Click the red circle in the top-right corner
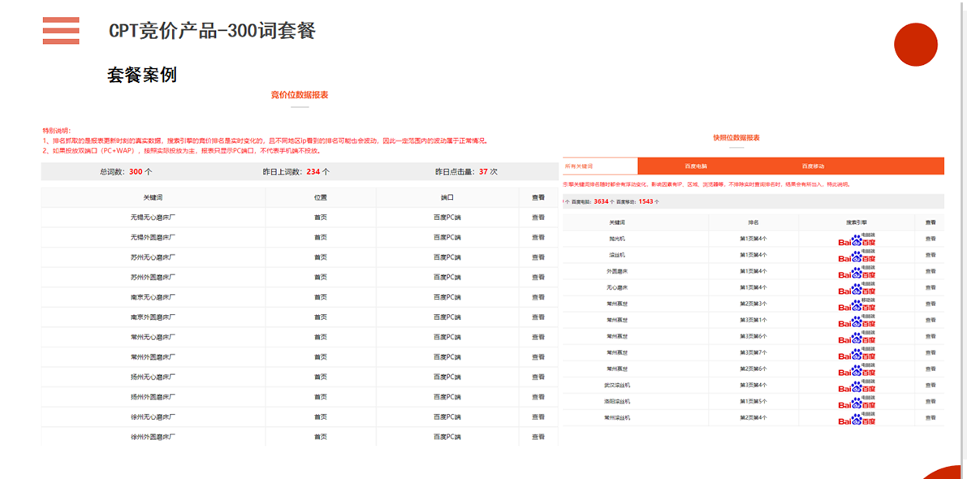This screenshot has height=479, width=980. pyautogui.click(x=915, y=45)
